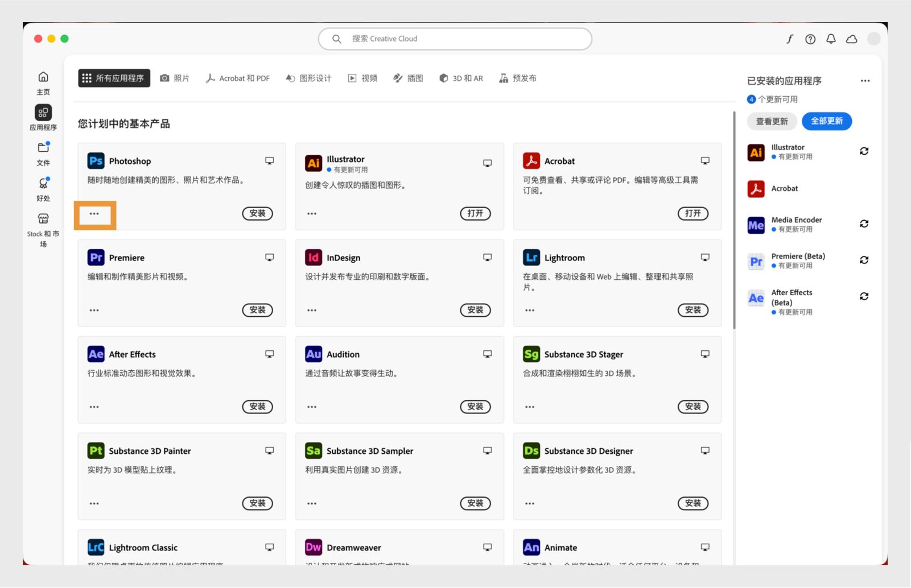Open the user profile avatar
911x588 pixels.
tap(873, 39)
